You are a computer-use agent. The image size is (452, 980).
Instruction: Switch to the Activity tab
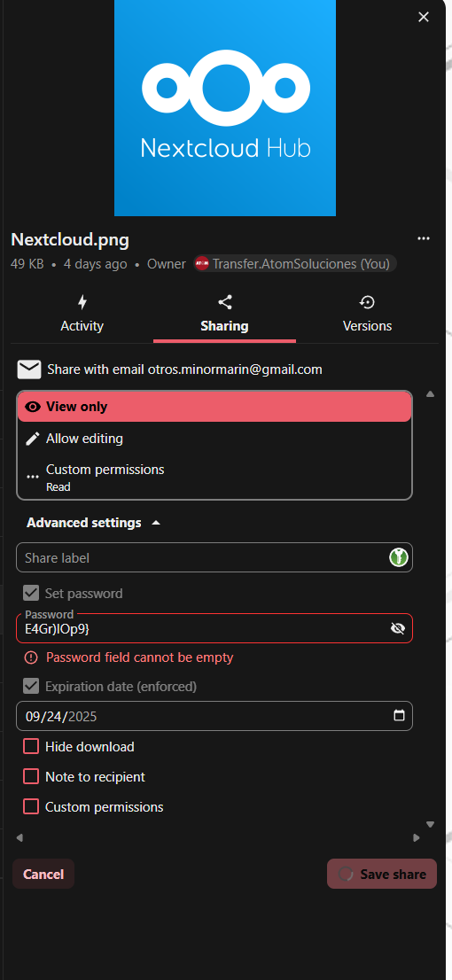pos(82,314)
